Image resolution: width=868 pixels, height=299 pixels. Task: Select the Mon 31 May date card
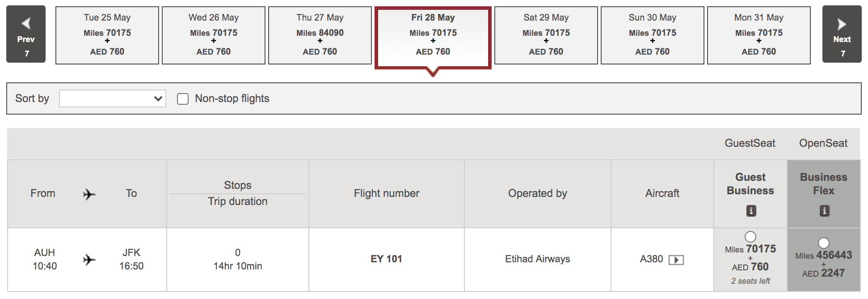[x=758, y=34]
